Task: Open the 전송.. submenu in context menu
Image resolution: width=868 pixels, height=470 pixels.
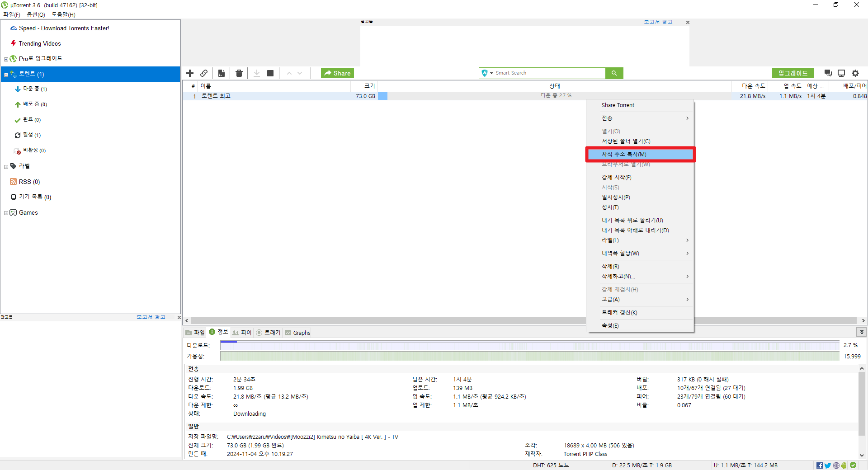Action: tap(640, 118)
